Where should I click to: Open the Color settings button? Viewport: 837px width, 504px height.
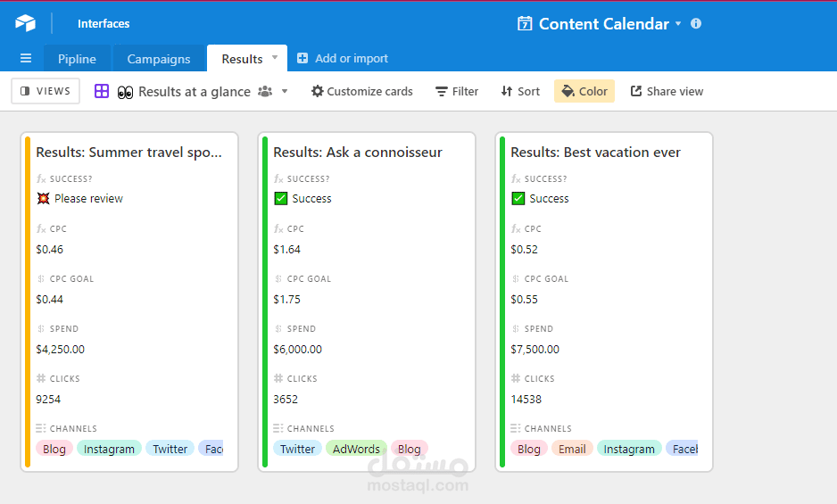pyautogui.click(x=584, y=91)
